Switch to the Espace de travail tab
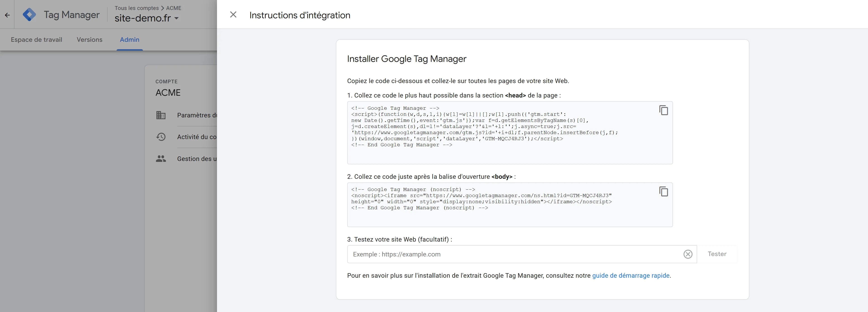 [x=36, y=39]
